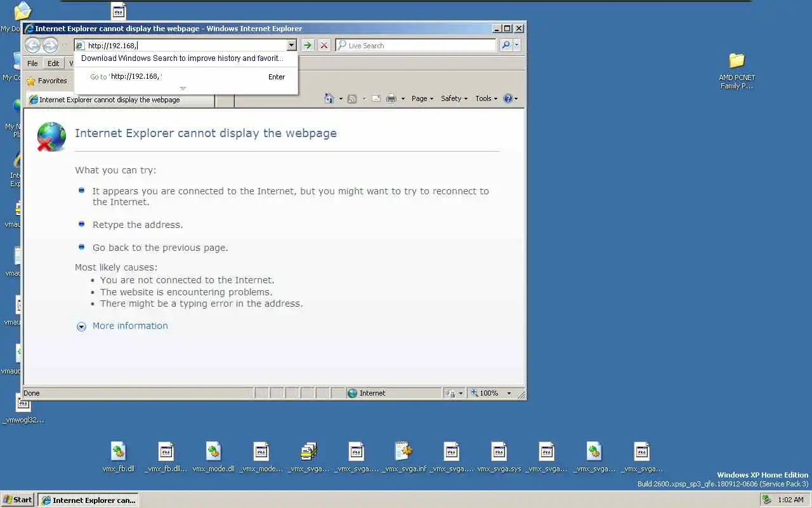Viewport: 812px width, 508px height.
Task: Select the _vmx_svga.inf setup file icon
Action: (404, 457)
